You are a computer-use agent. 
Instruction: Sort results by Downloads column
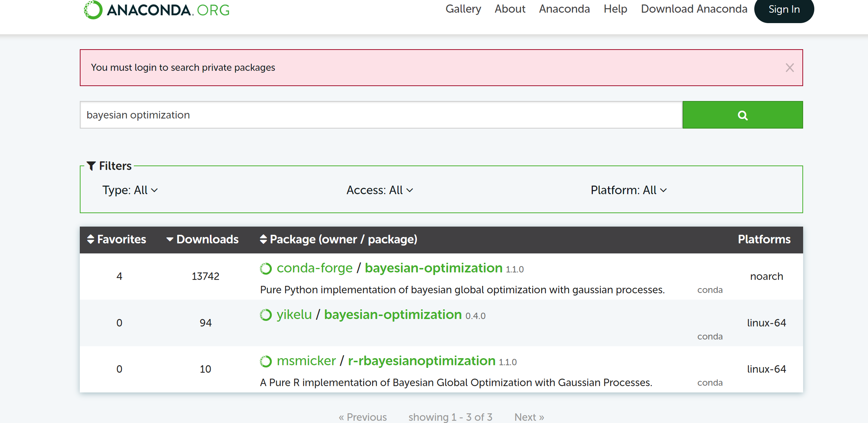202,239
